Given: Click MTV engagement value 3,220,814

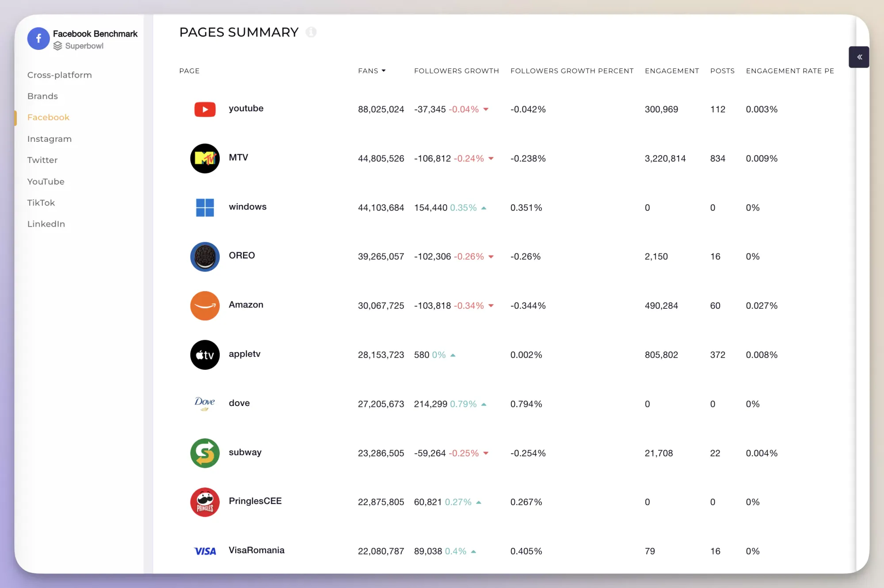Looking at the screenshot, I should (665, 159).
